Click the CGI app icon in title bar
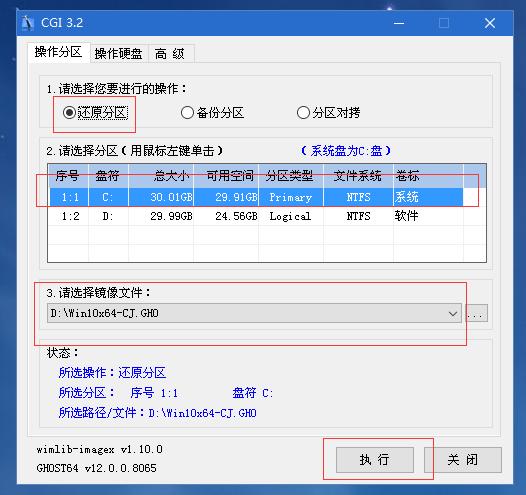Image resolution: width=526 pixels, height=495 pixels. pyautogui.click(x=28, y=23)
